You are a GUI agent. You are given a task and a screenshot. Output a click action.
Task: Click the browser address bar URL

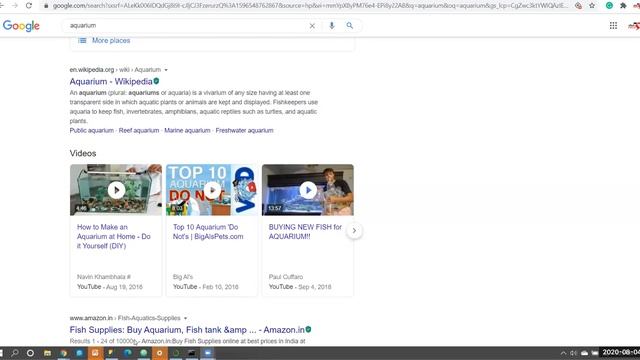tap(310, 6)
